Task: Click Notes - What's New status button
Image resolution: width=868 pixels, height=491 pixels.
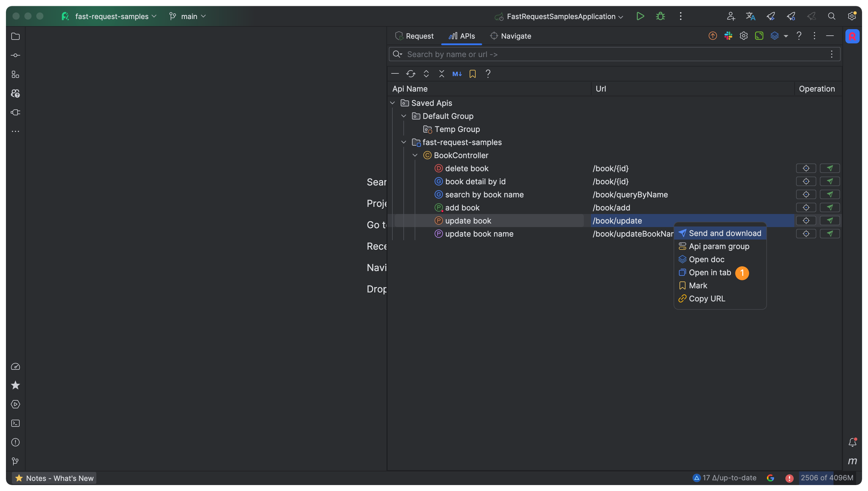Action: point(54,478)
